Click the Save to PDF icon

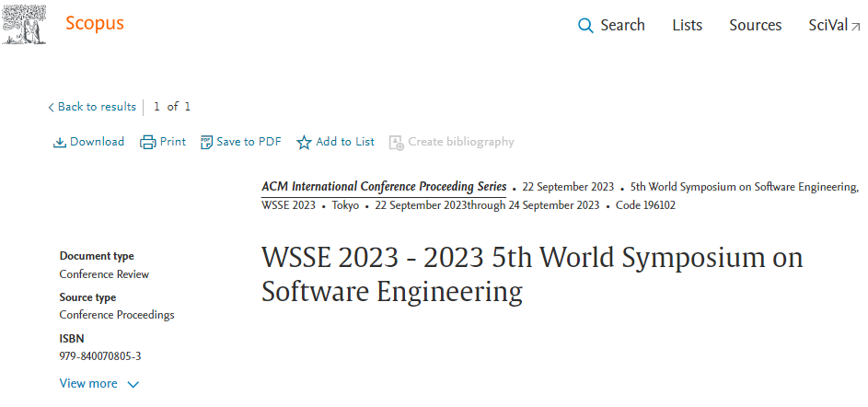(x=206, y=142)
